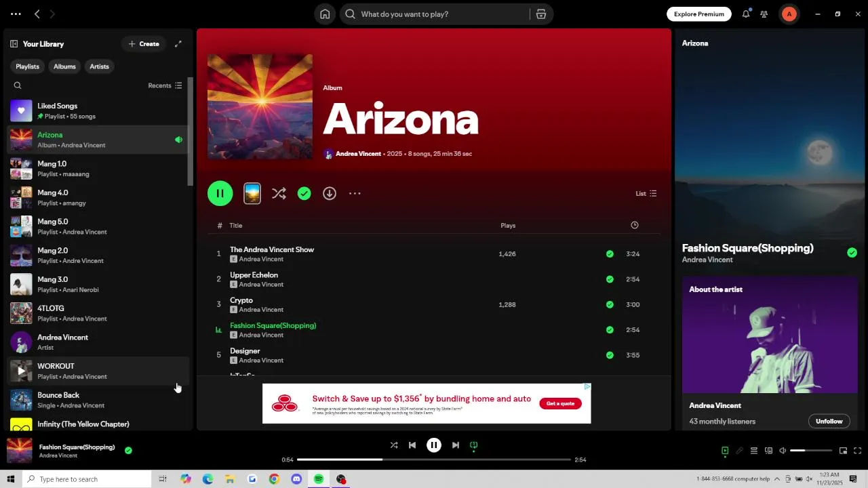The width and height of the screenshot is (868, 488).
Task: Open the album preview thumbnail next to play
Action: (252, 193)
